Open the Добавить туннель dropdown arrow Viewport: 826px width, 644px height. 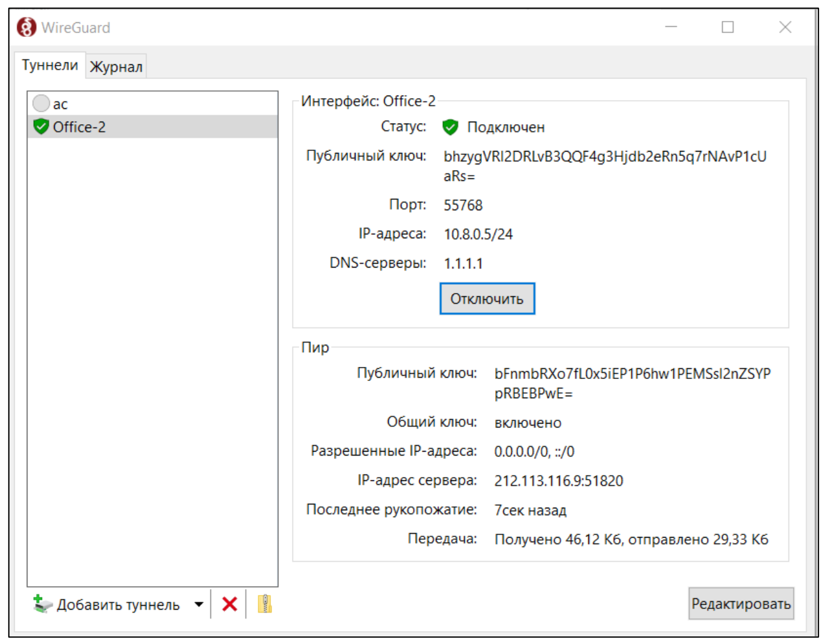(x=199, y=604)
